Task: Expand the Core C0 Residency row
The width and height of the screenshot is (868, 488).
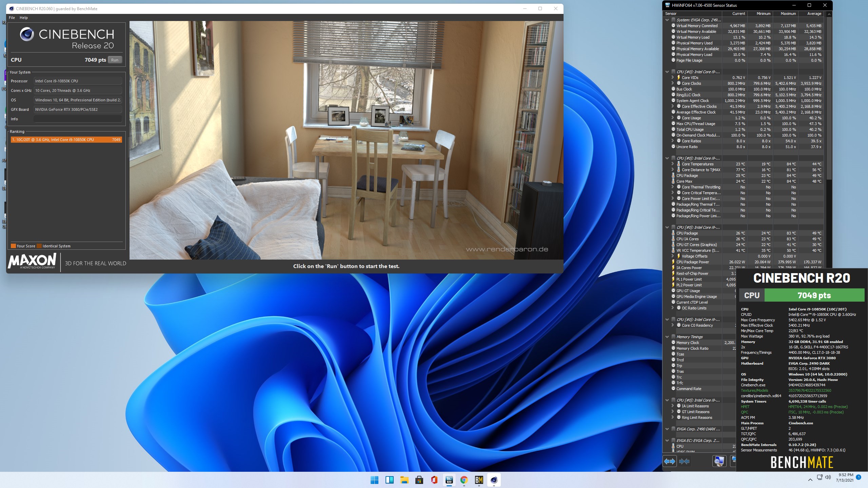Action: 673,325
